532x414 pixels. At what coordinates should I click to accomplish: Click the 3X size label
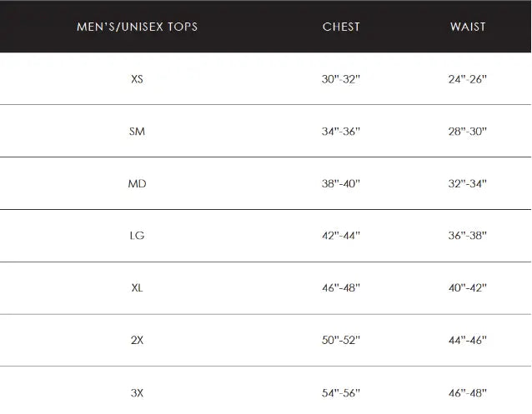pos(138,392)
